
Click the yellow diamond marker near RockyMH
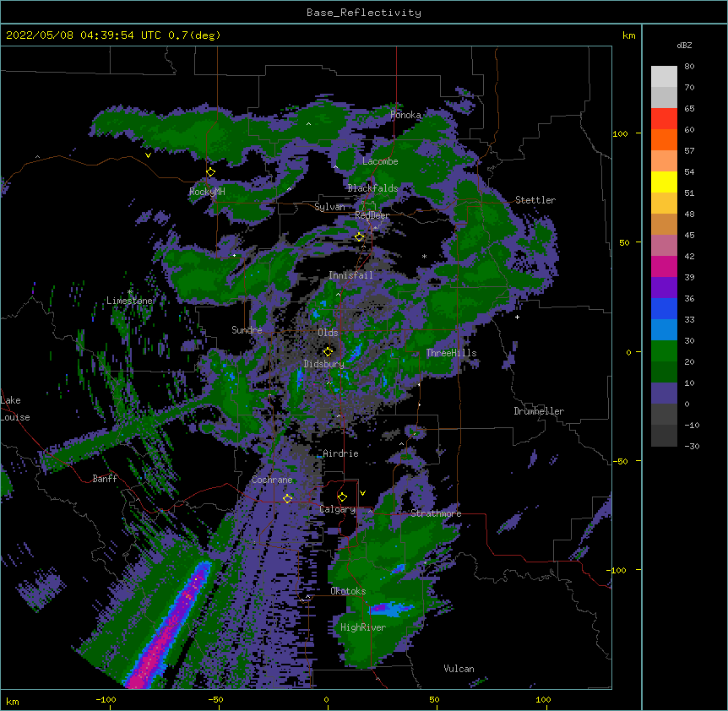tap(210, 172)
